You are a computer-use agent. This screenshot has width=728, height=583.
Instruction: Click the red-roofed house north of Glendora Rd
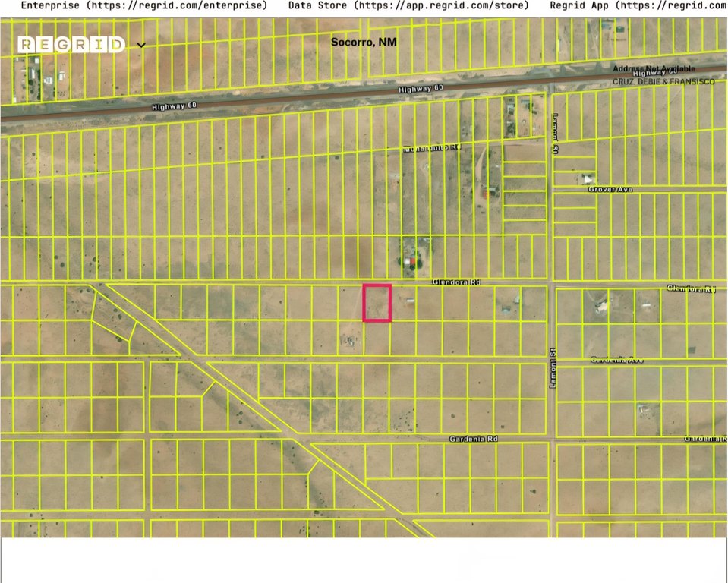[x=410, y=262]
